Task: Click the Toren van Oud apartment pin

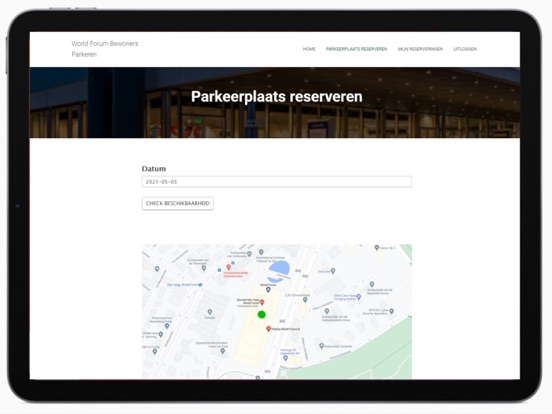Action: point(222,351)
